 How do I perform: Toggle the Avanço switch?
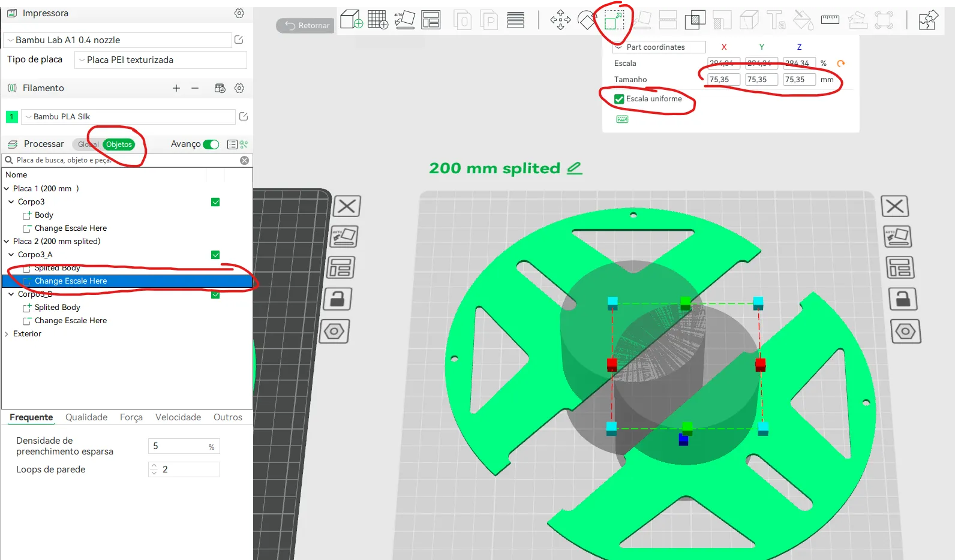tap(211, 144)
